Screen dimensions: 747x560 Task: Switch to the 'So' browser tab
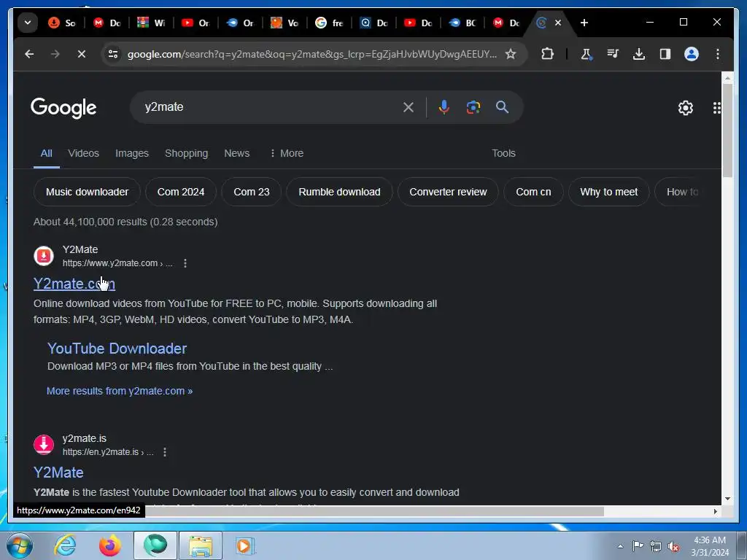click(63, 23)
